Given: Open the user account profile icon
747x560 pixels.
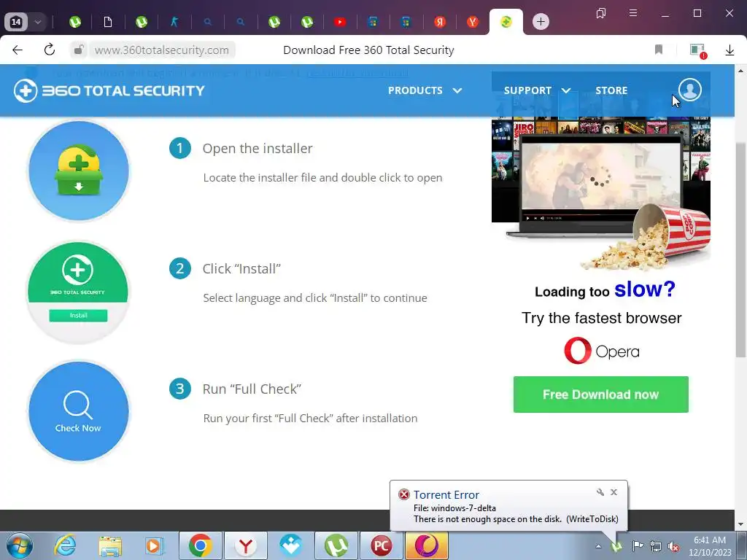Looking at the screenshot, I should pos(690,90).
